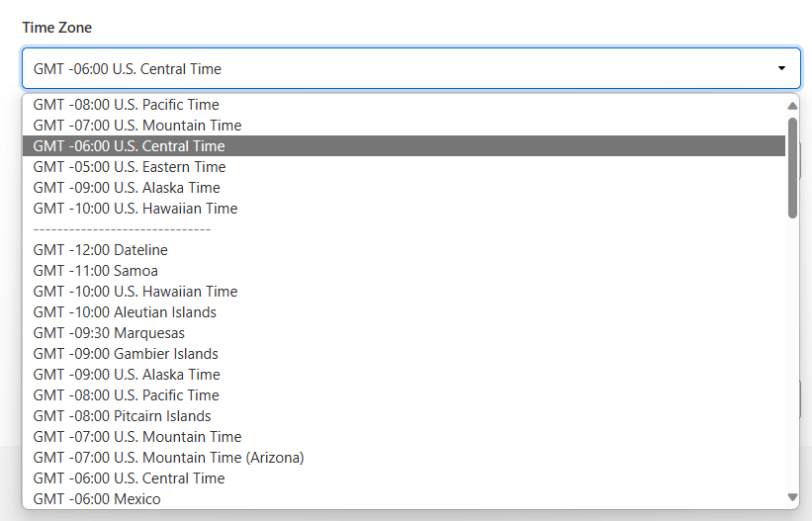The image size is (812, 521).
Task: Choose GMT -09:00 Gambier Islands
Action: click(126, 354)
